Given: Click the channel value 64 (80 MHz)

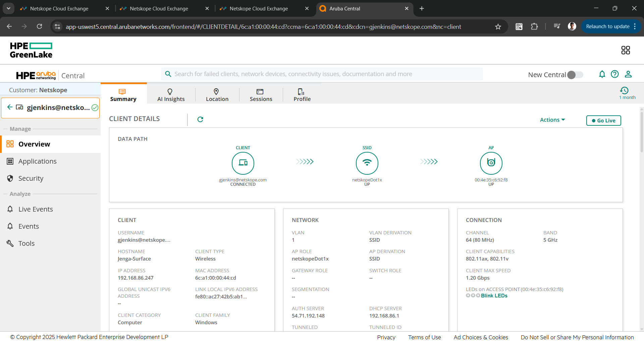Looking at the screenshot, I should click(480, 240).
